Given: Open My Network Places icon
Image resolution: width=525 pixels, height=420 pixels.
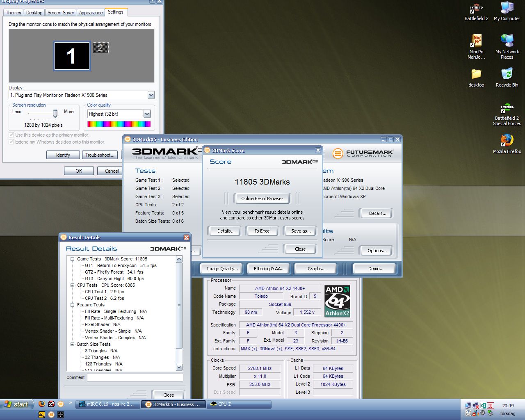Looking at the screenshot, I should (x=507, y=46).
